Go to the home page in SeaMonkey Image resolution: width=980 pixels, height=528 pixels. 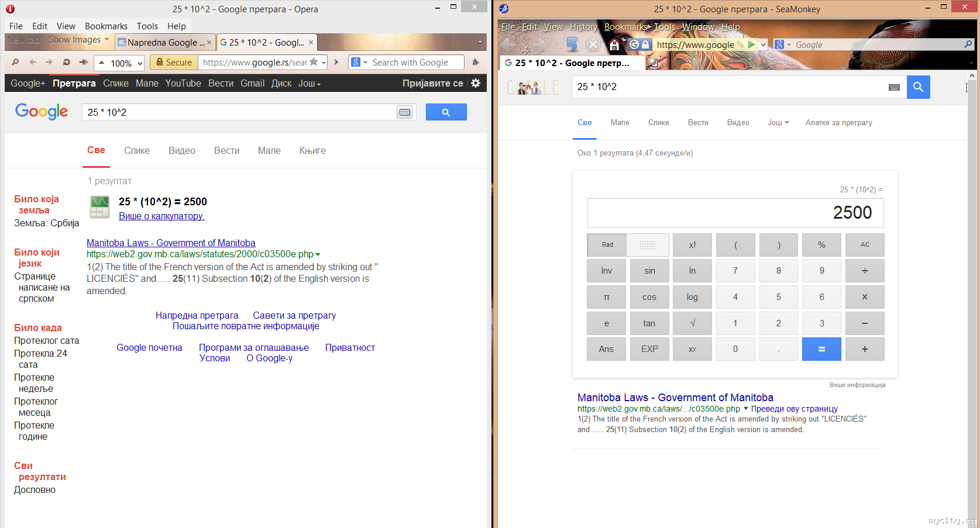click(614, 45)
